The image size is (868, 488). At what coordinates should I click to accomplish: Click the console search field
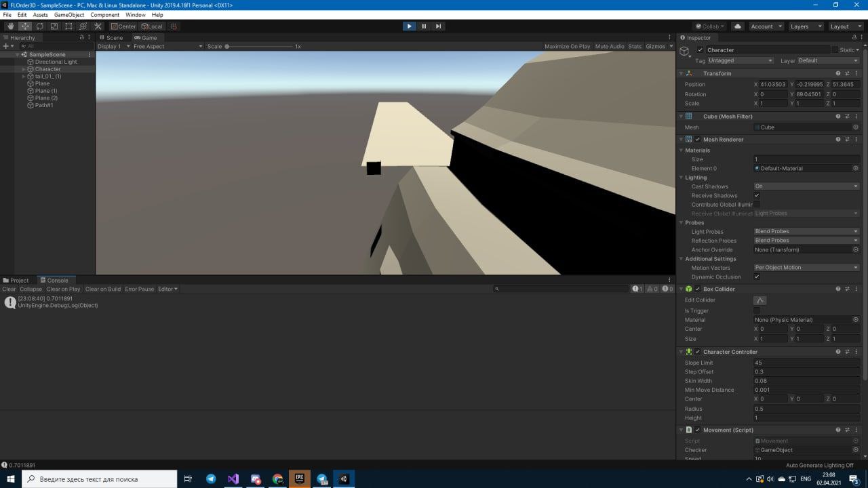(560, 289)
